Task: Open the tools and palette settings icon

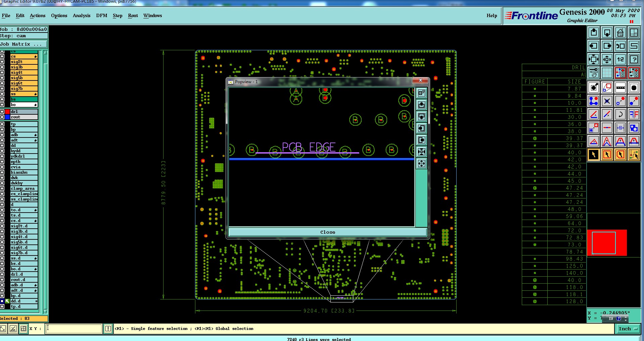Action: [x=594, y=72]
